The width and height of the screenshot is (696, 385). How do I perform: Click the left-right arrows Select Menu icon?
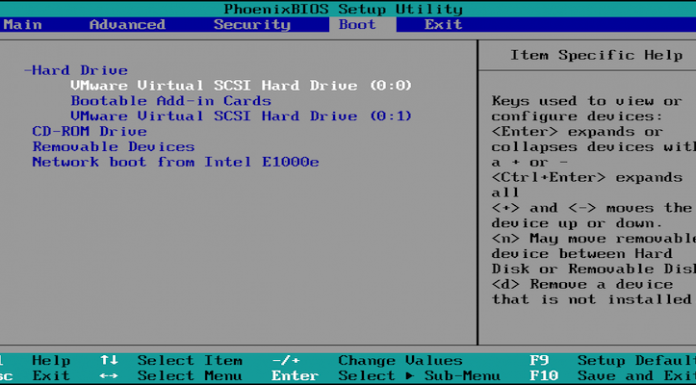(108, 376)
